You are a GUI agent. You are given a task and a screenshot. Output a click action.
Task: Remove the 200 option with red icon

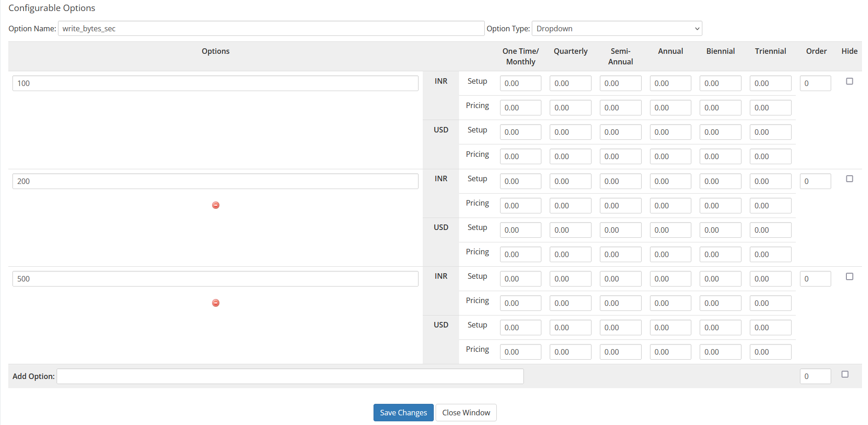216,205
